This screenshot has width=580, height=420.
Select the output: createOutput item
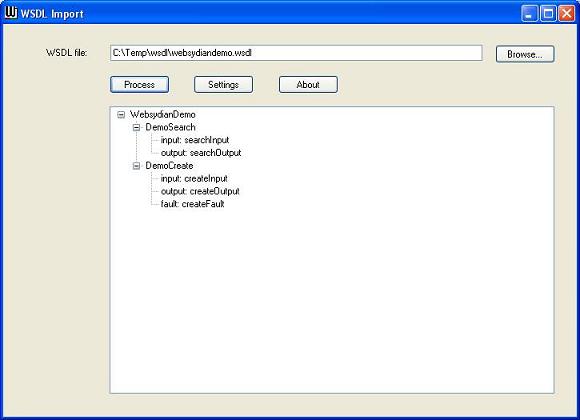(200, 191)
